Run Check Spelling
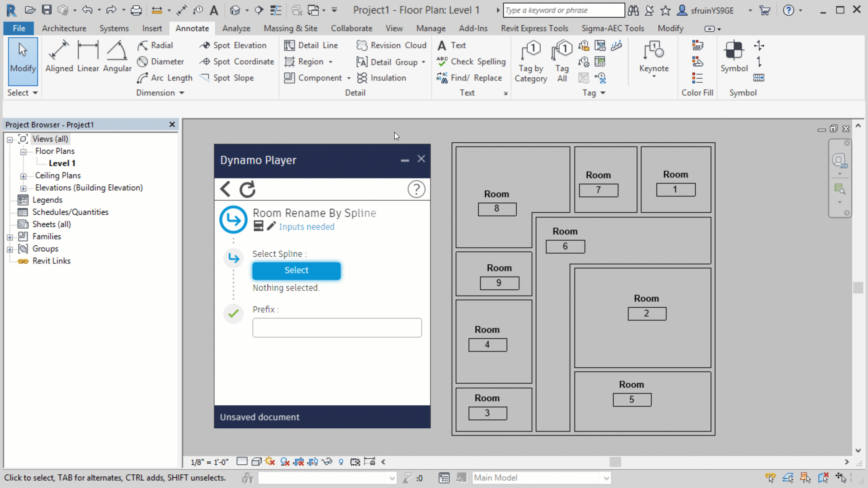This screenshot has width=868, height=488. click(x=471, y=61)
